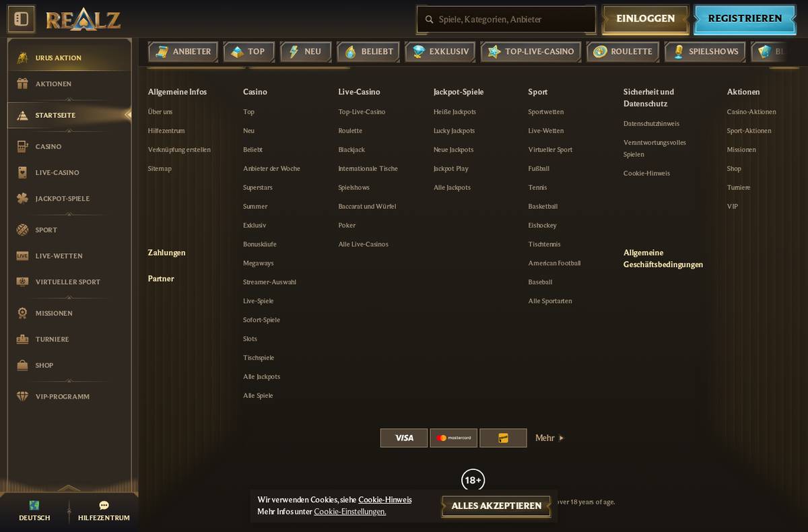Screen dimensions: 808x532
Task: Open Sport ball sidebar item
Action: click(22, 230)
